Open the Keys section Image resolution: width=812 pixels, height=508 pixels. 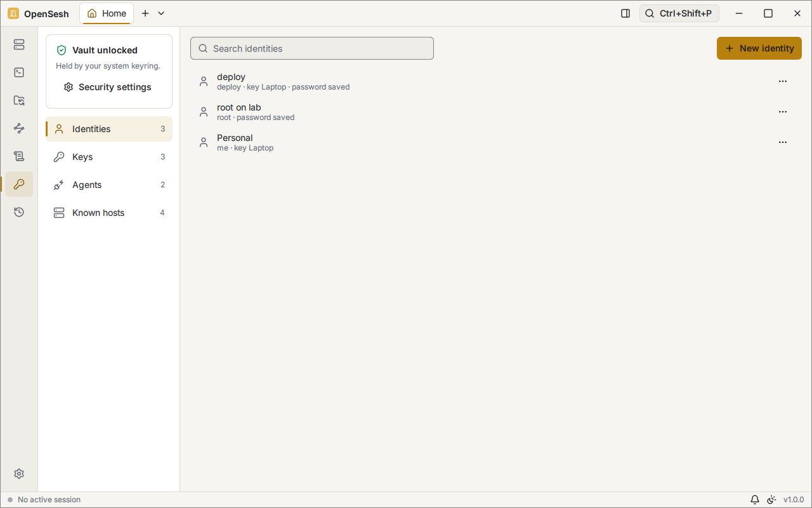tap(109, 157)
